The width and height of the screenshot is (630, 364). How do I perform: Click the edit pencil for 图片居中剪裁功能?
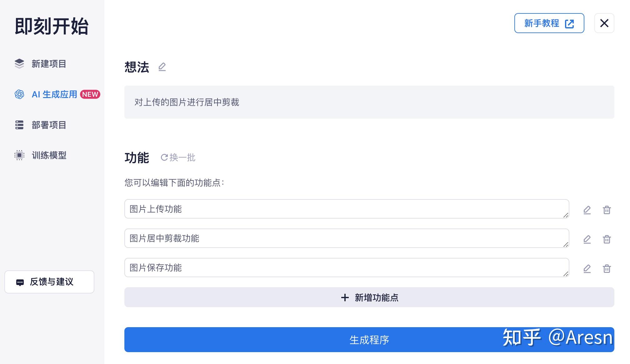587,239
